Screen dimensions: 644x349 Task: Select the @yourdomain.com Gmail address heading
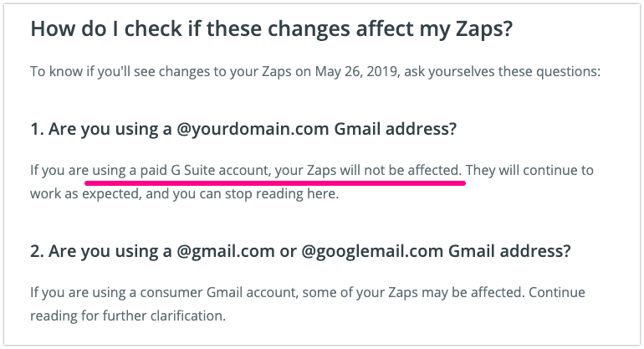[x=243, y=129]
